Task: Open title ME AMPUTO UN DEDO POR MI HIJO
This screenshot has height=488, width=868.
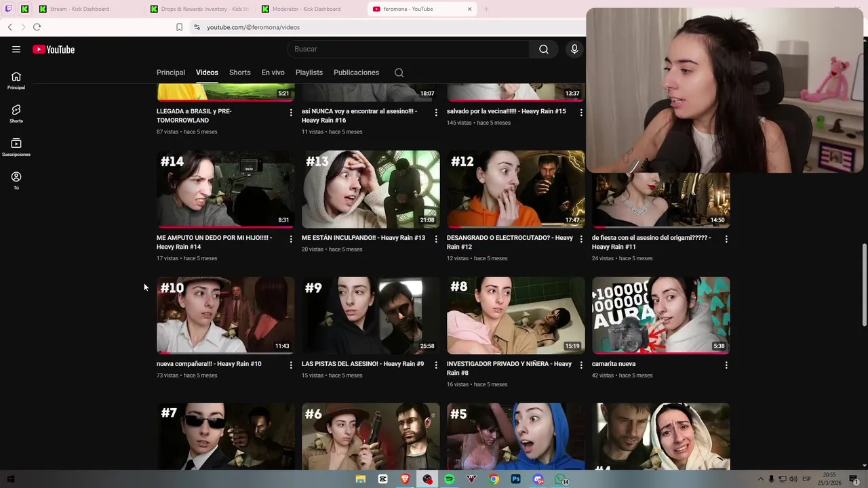Action: [214, 243]
